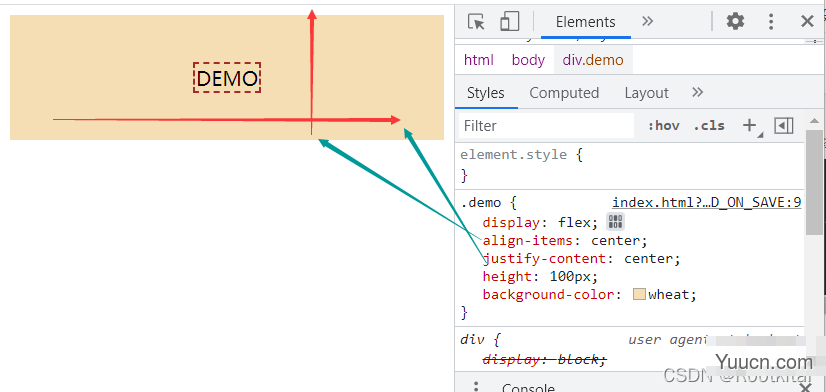Click the Filter styles input field
Screen dimensions: 826x392
pos(546,126)
